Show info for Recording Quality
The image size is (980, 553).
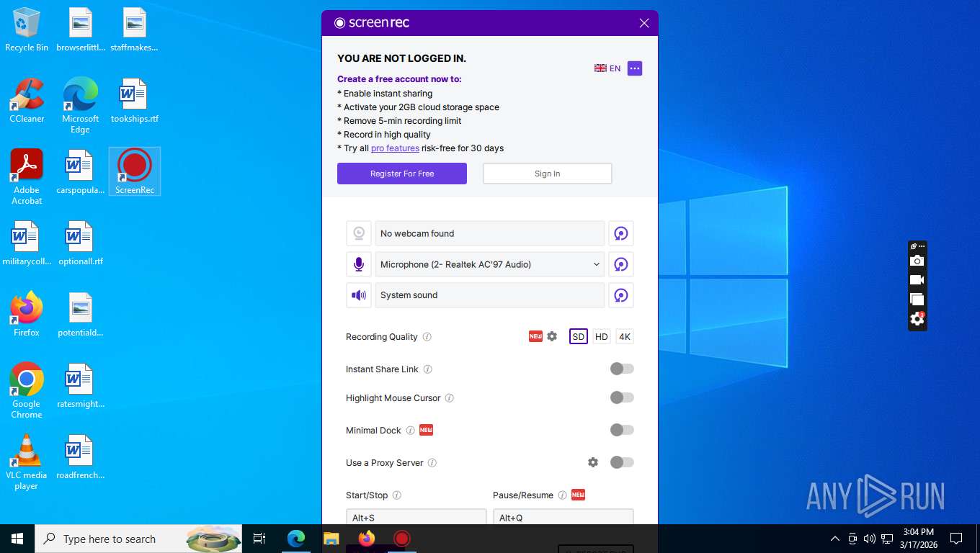tap(427, 337)
